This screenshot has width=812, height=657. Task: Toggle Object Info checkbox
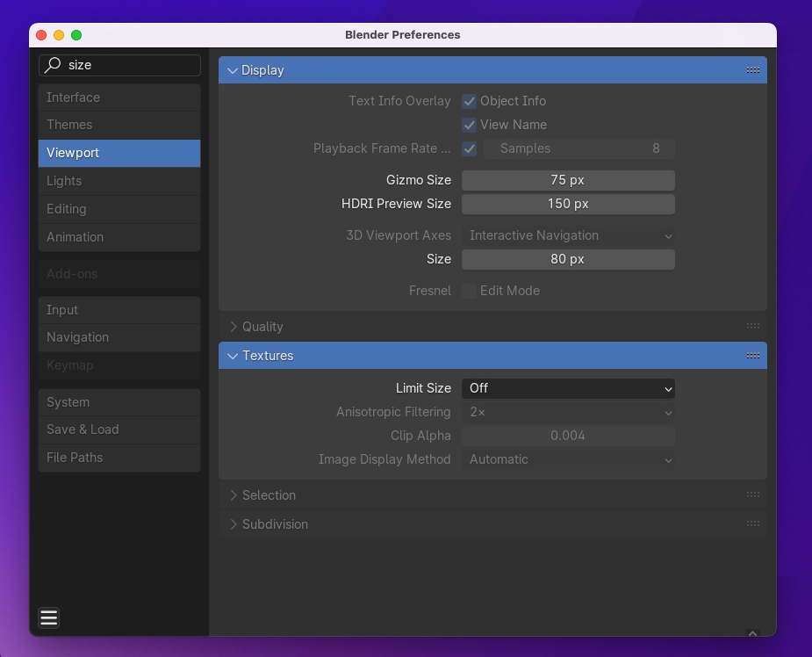(x=469, y=101)
